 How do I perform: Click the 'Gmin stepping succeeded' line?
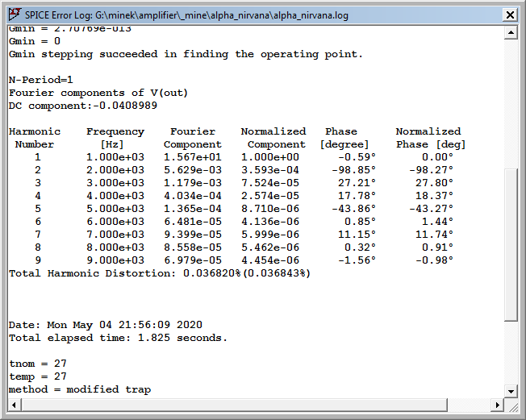pyautogui.click(x=186, y=54)
